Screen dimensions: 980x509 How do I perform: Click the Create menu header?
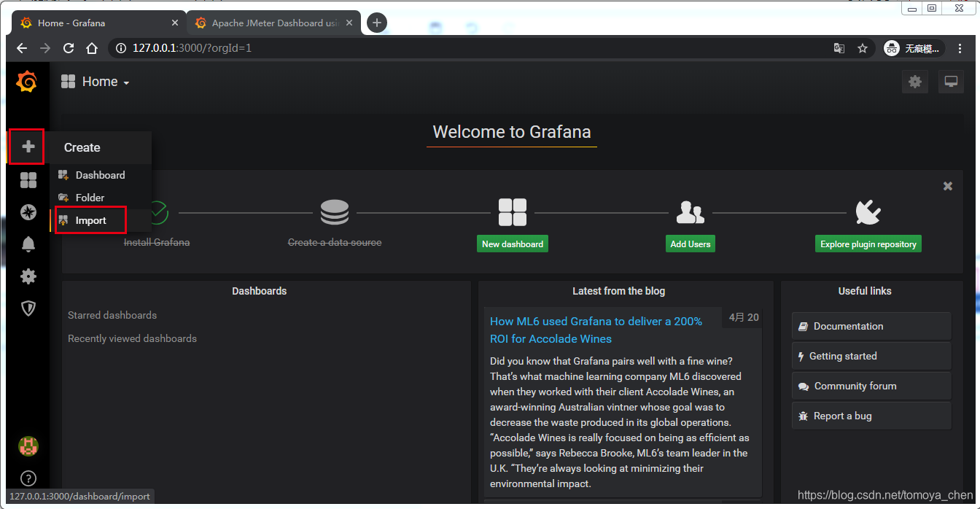pyautogui.click(x=101, y=147)
